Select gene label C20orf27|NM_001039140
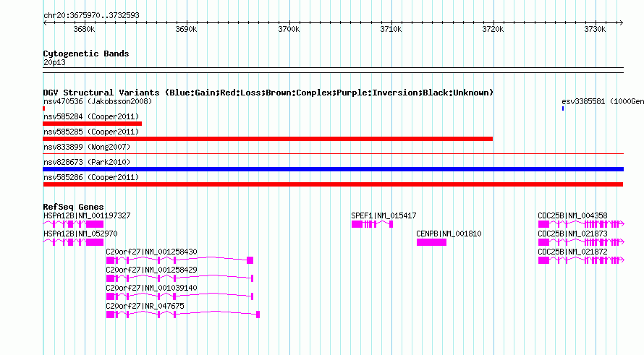This screenshot has width=644, height=355. click(x=151, y=288)
